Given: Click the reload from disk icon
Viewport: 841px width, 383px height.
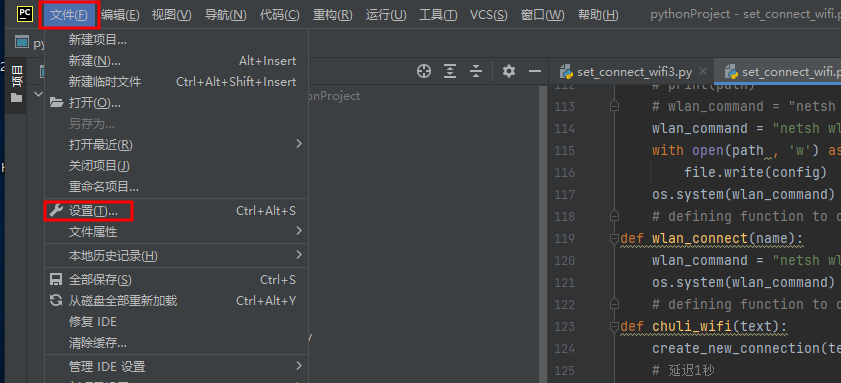Looking at the screenshot, I should 56,300.
